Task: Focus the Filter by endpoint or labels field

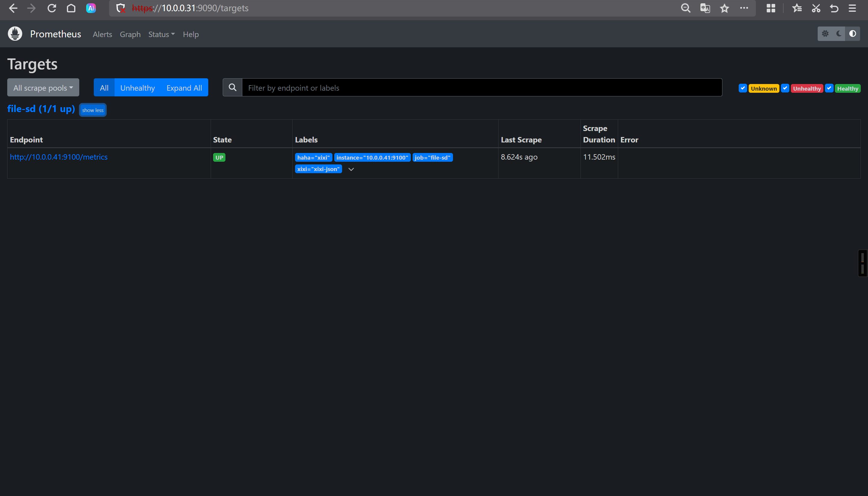Action: point(482,88)
